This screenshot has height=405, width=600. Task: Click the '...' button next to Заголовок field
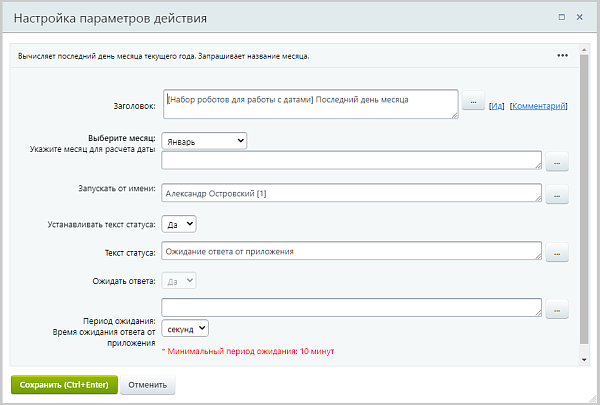point(473,101)
